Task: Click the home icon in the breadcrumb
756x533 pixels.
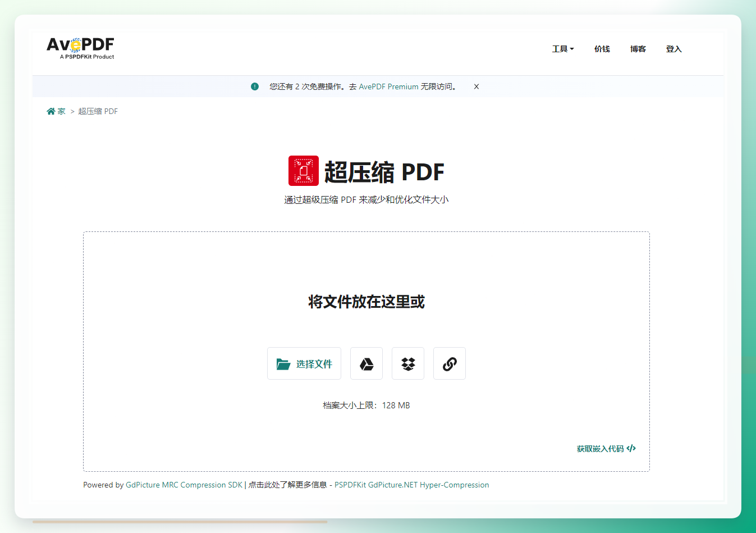Action: [x=51, y=111]
